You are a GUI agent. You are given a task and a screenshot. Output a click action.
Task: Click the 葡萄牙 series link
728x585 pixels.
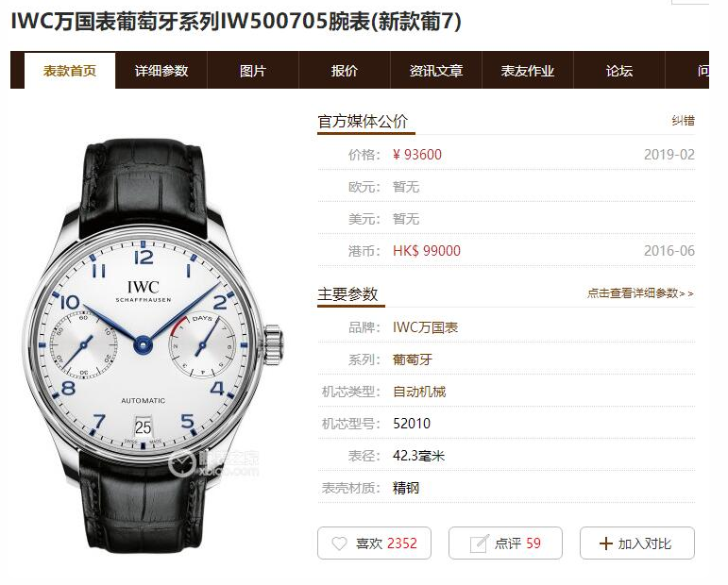click(x=413, y=359)
